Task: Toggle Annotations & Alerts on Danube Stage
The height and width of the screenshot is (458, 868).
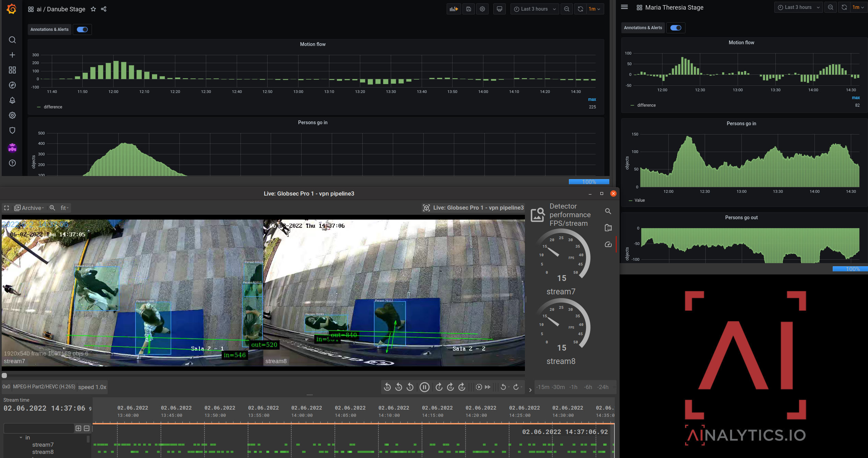Action: pyautogui.click(x=82, y=30)
